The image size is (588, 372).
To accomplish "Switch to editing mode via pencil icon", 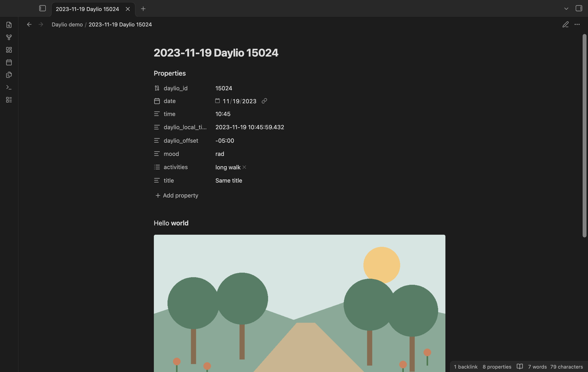I will point(565,24).
